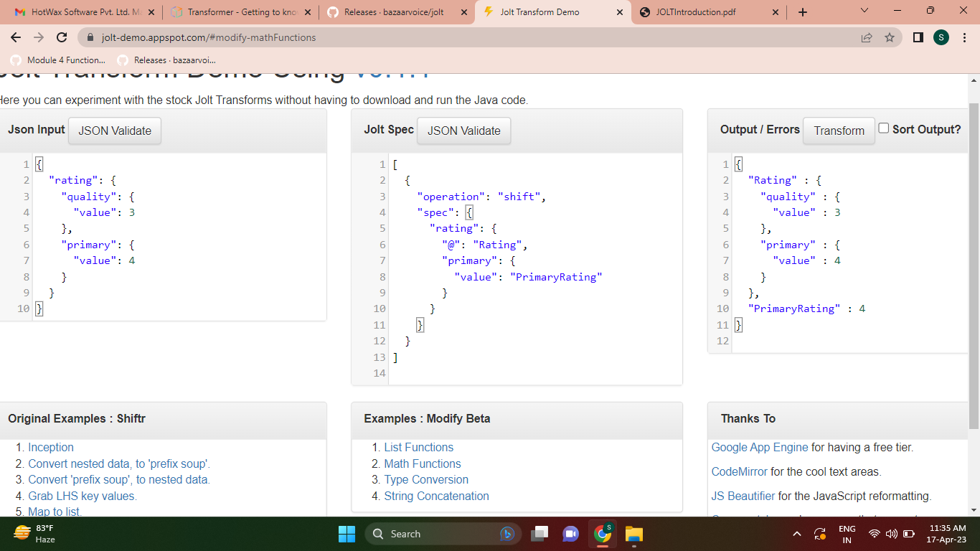Switch to Transformer - Getting to know tab
The width and height of the screenshot is (980, 551).
241,12
